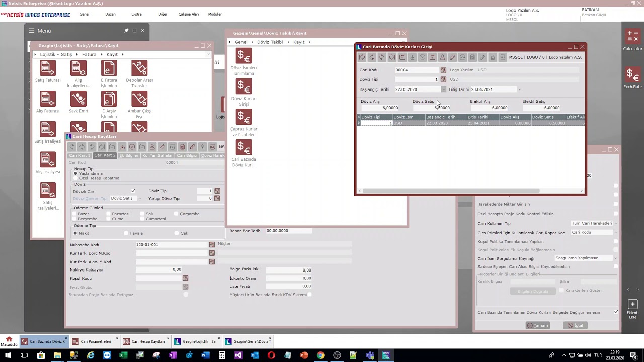Switch to Cari Kart 1 tab

(79, 156)
